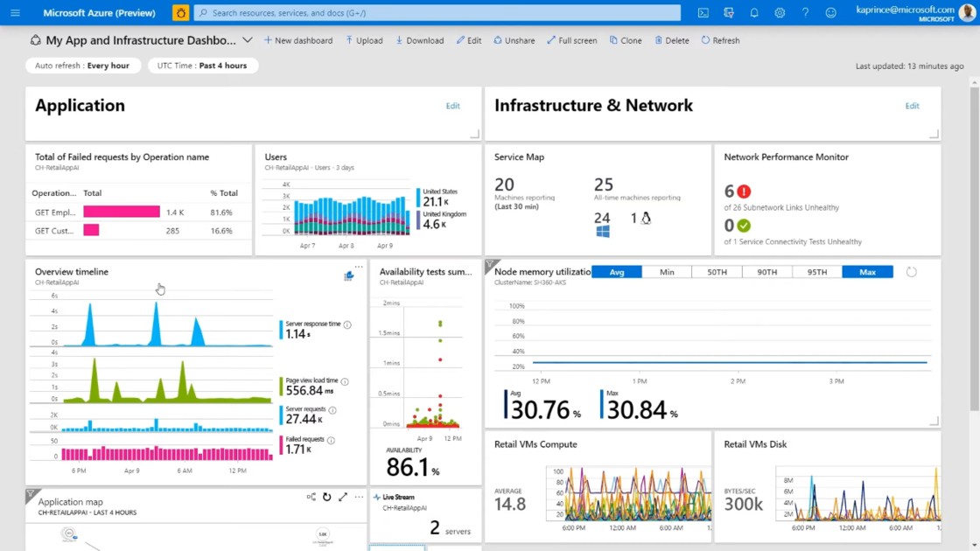Click the user account avatar
The height and width of the screenshot is (551, 980).
(968, 12)
